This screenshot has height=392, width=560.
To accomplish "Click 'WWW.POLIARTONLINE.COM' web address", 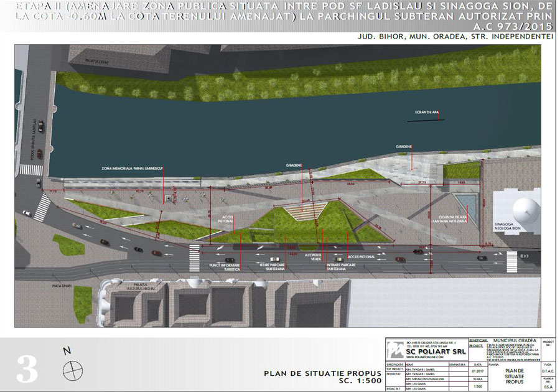I will point(424,357).
